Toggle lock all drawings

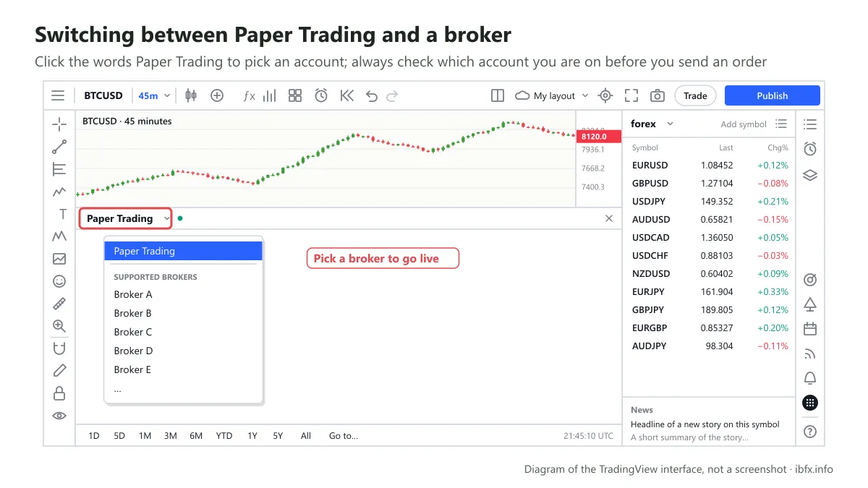pos(59,393)
